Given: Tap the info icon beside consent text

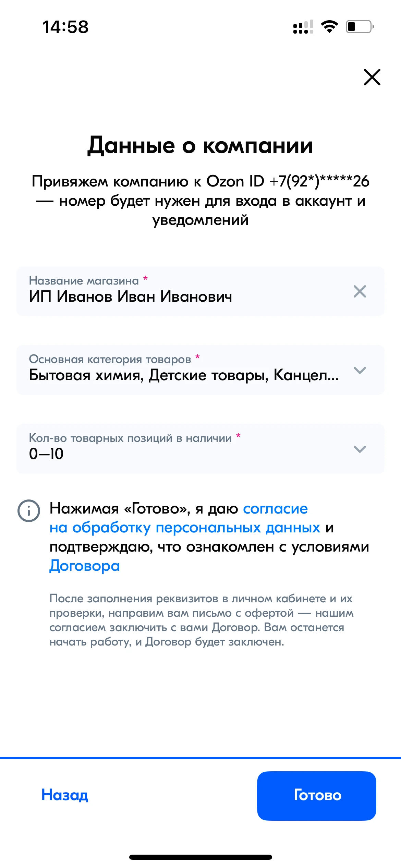Looking at the screenshot, I should pos(29,511).
